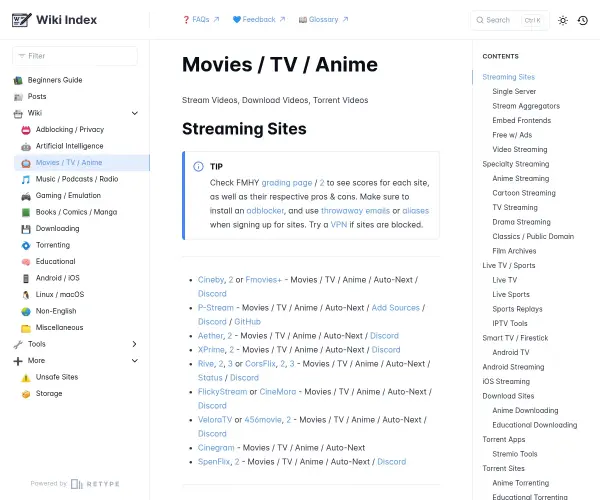Open the FlickyStream link
The image size is (600, 500).
(222, 392)
